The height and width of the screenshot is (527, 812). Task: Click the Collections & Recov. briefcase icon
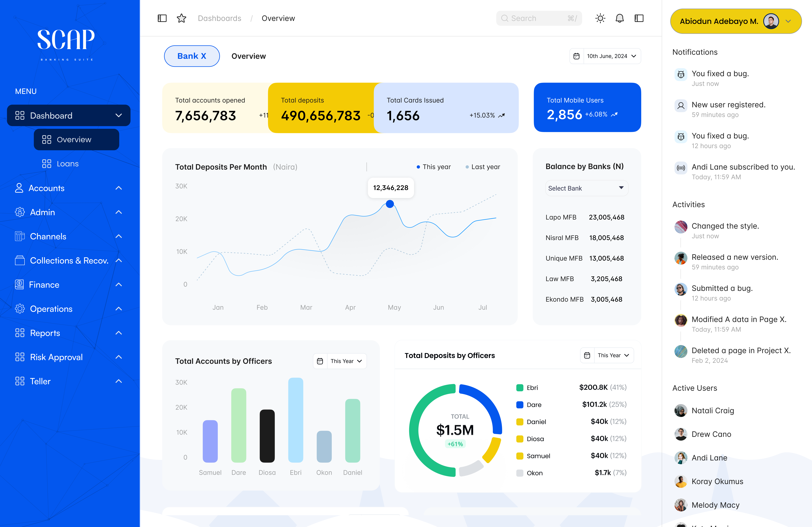point(20,260)
